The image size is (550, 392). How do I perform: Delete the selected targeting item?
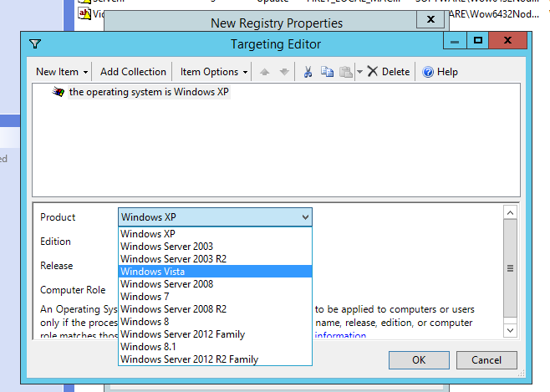click(x=389, y=72)
